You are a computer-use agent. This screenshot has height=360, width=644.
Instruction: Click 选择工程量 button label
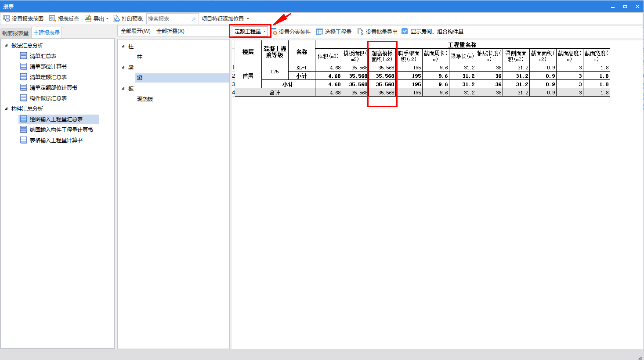(x=338, y=32)
